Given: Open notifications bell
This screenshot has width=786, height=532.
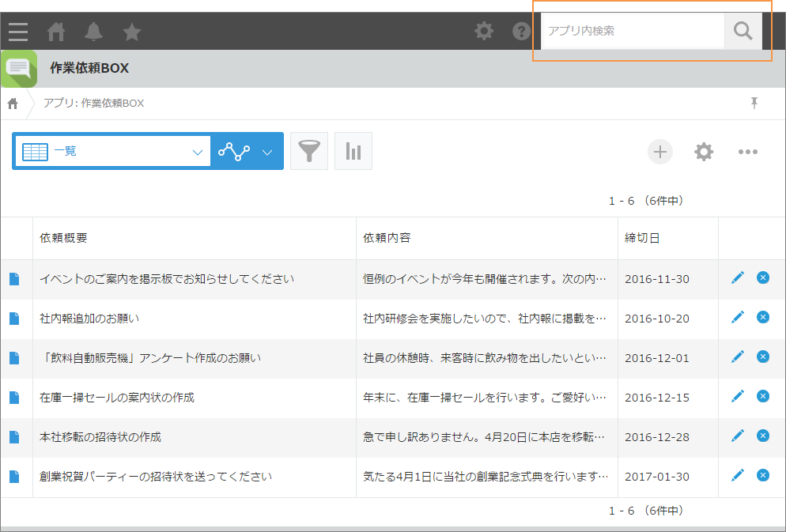Looking at the screenshot, I should point(94,32).
